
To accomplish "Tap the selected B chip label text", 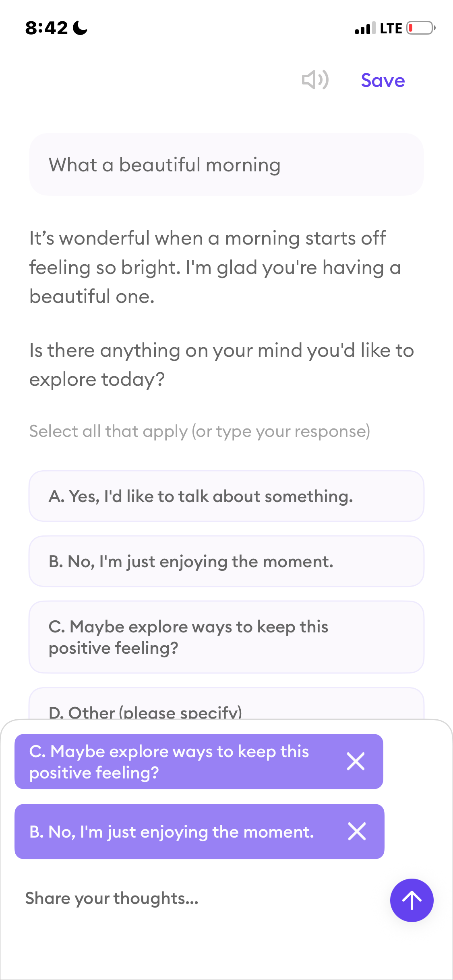I will coord(172,832).
